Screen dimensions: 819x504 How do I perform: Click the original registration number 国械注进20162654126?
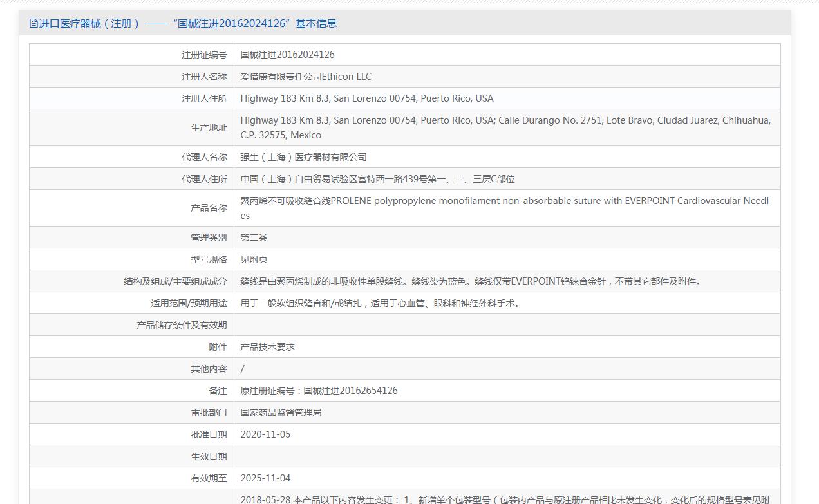click(319, 391)
